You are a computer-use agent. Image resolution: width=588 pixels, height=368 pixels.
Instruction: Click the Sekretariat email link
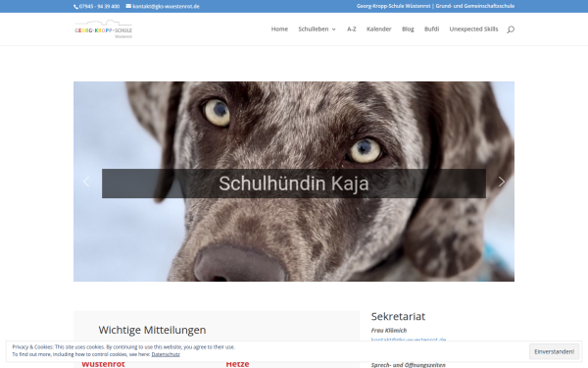click(x=409, y=340)
